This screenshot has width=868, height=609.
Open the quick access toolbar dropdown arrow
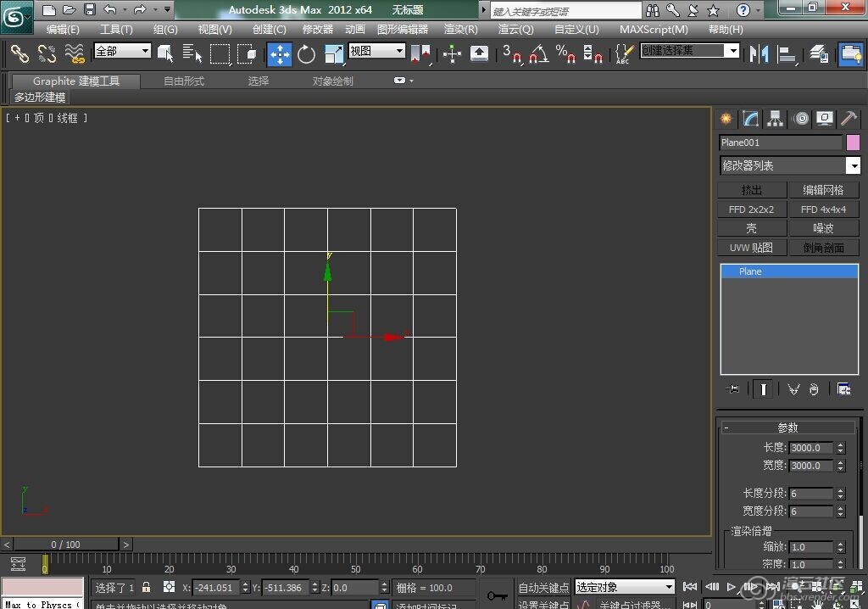[x=167, y=9]
